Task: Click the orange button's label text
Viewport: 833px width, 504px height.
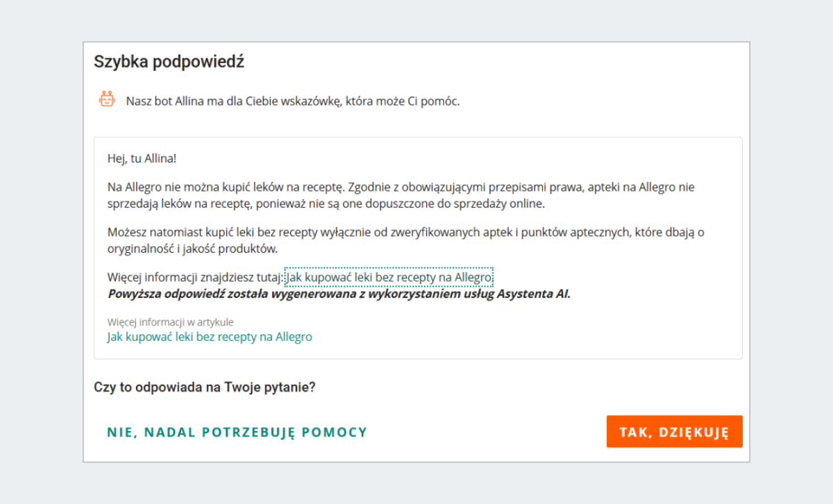Action: coord(674,431)
